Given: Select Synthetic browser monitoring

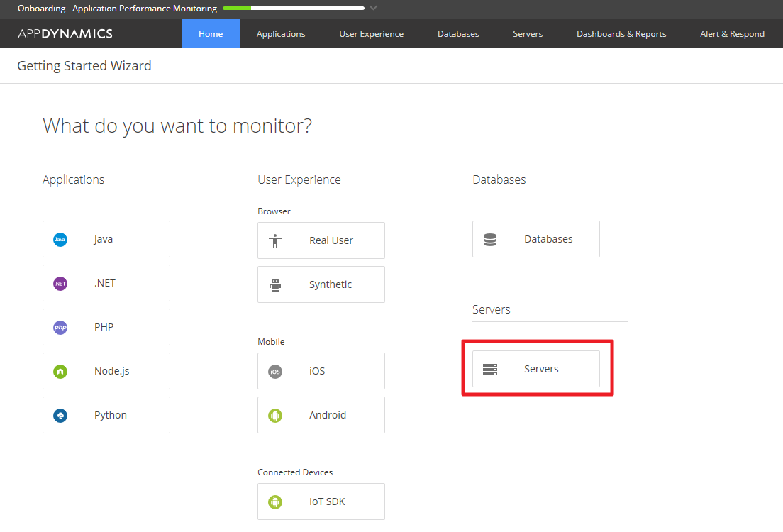Looking at the screenshot, I should [321, 284].
